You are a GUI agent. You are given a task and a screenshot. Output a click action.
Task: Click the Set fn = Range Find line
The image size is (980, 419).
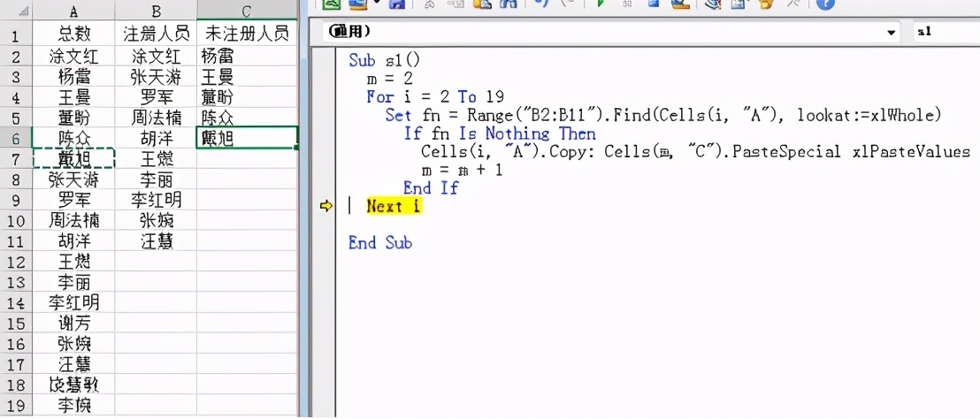pyautogui.click(x=663, y=115)
